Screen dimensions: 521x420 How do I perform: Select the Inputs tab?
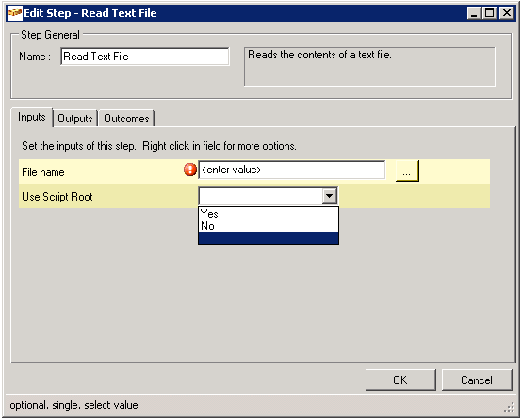tap(32, 117)
